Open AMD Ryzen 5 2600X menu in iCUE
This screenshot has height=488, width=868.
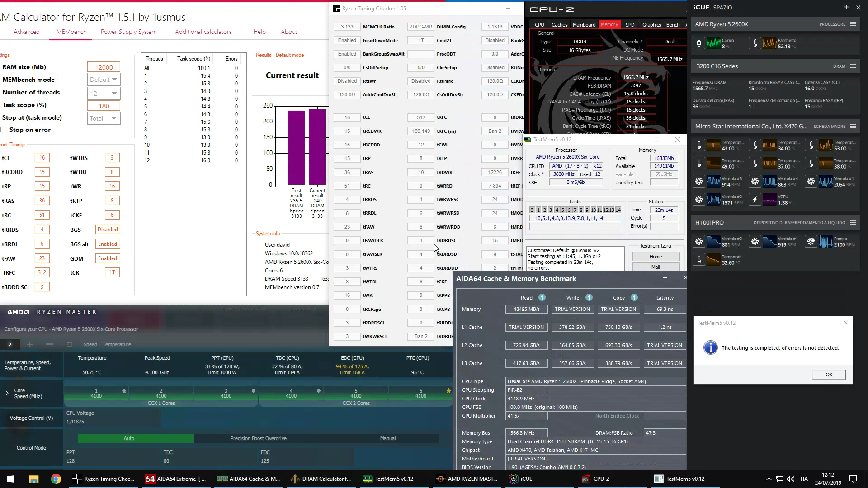point(853,24)
